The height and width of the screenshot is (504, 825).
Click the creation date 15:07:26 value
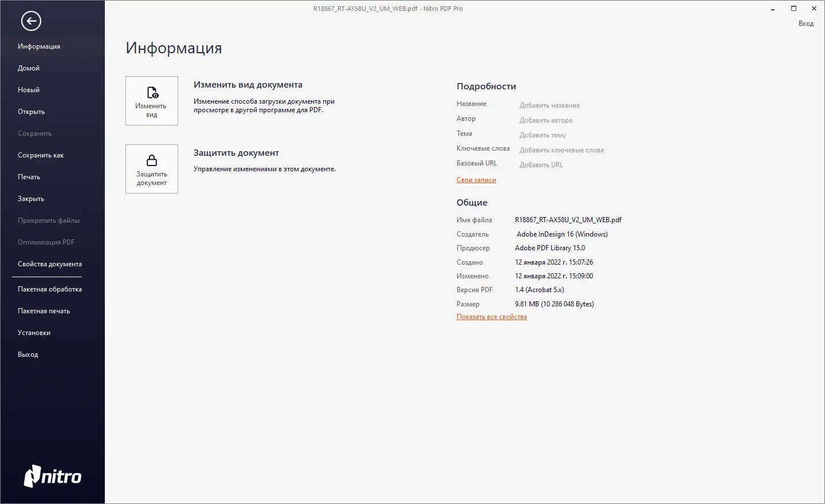click(x=554, y=262)
